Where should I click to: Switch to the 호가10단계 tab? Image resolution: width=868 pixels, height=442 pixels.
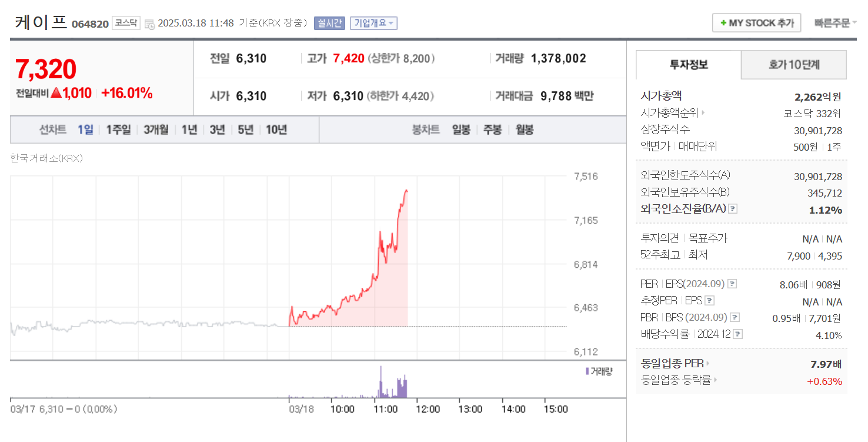coord(794,65)
